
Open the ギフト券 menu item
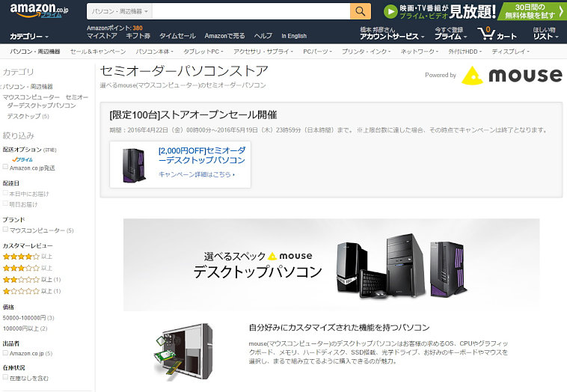pyautogui.click(x=138, y=36)
